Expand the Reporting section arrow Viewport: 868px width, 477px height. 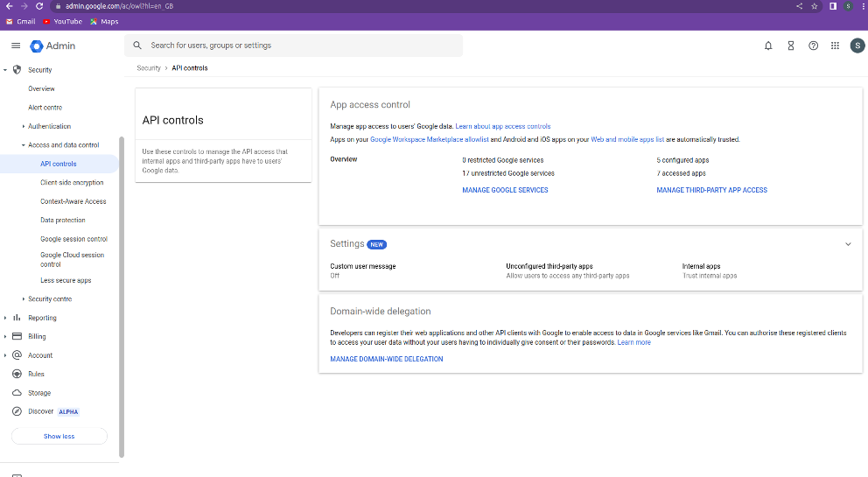coord(5,318)
